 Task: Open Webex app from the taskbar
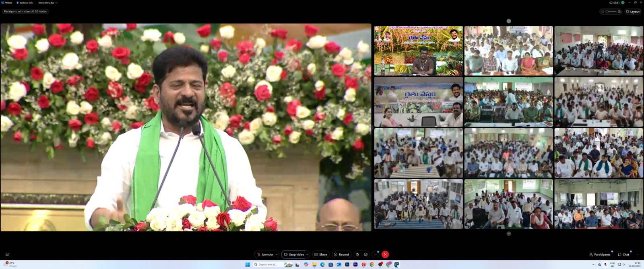tap(396, 265)
